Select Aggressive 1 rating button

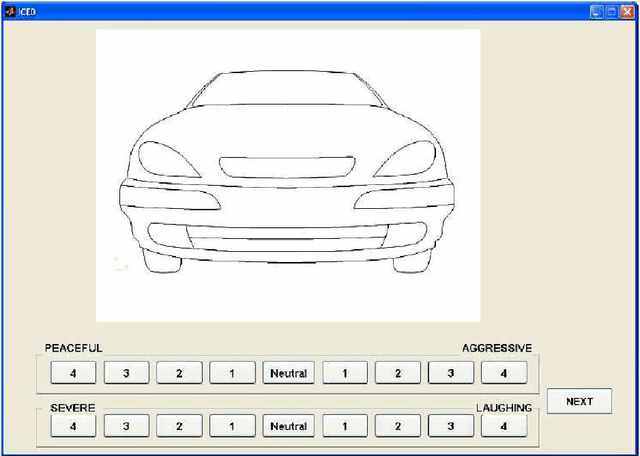point(345,373)
